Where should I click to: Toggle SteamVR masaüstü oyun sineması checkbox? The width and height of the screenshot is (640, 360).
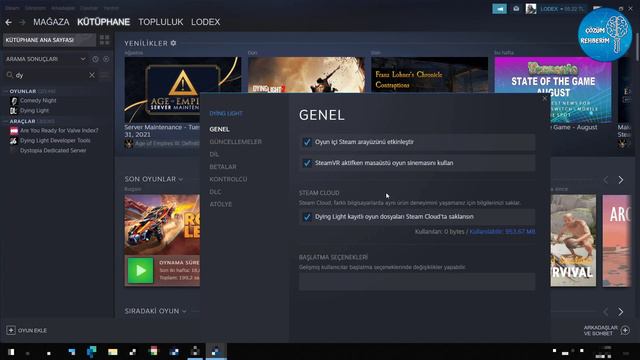tap(307, 163)
